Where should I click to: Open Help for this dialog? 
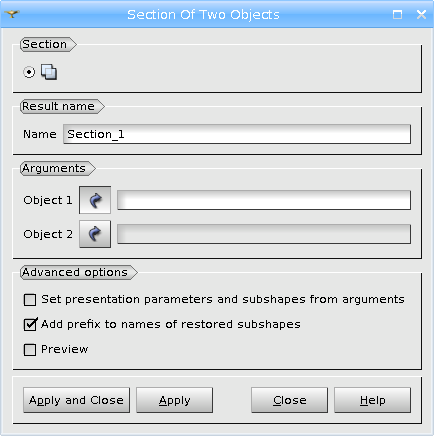372,400
